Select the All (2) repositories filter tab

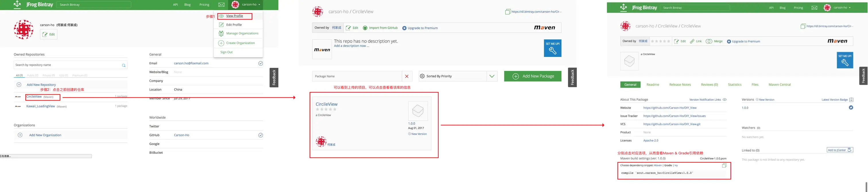(x=19, y=75)
